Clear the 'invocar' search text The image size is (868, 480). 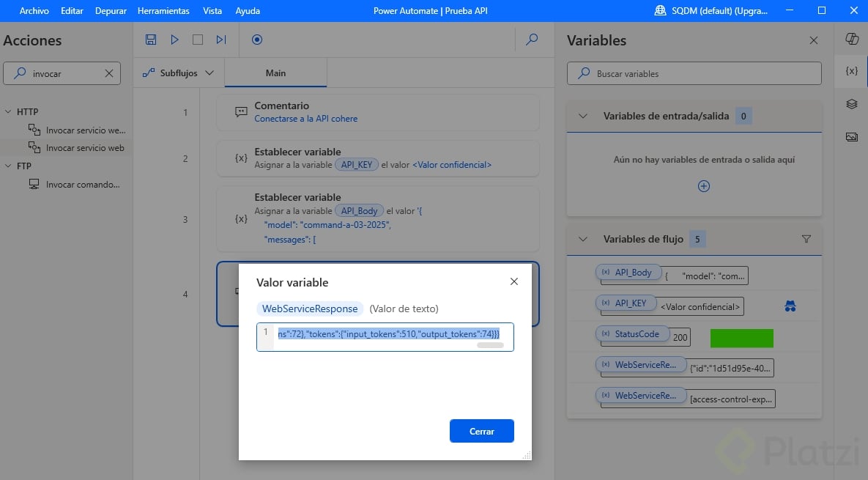pyautogui.click(x=109, y=73)
